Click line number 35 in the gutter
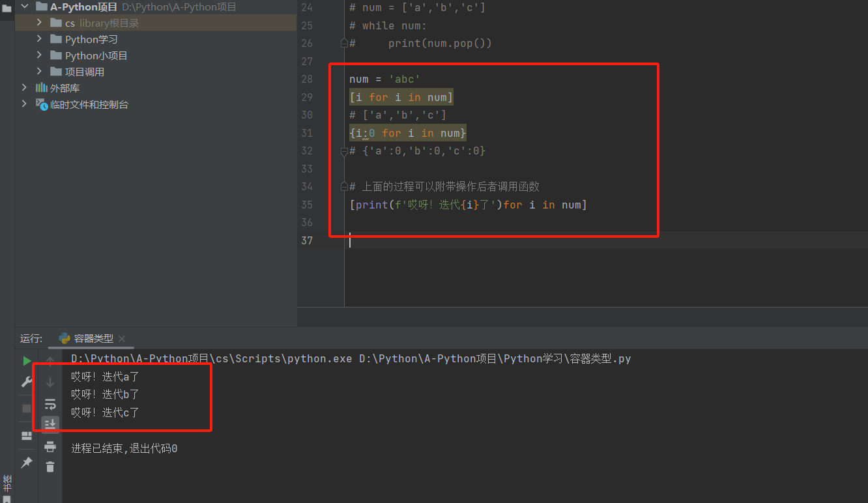 point(307,205)
